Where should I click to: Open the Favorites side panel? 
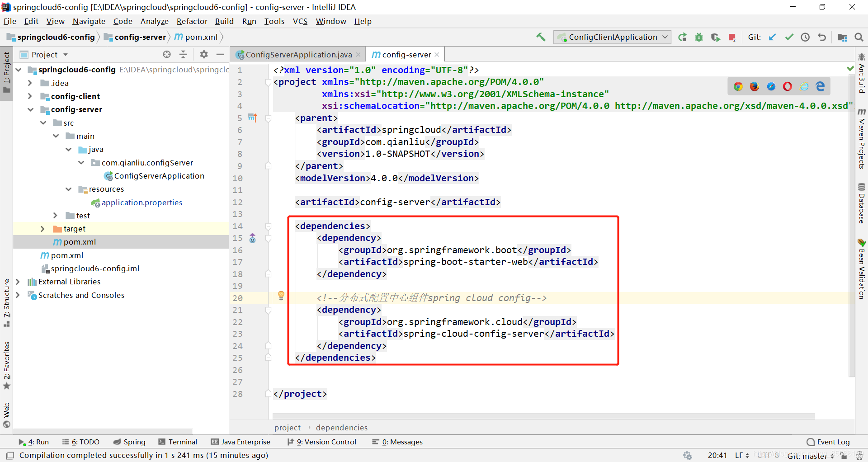tap(7, 365)
